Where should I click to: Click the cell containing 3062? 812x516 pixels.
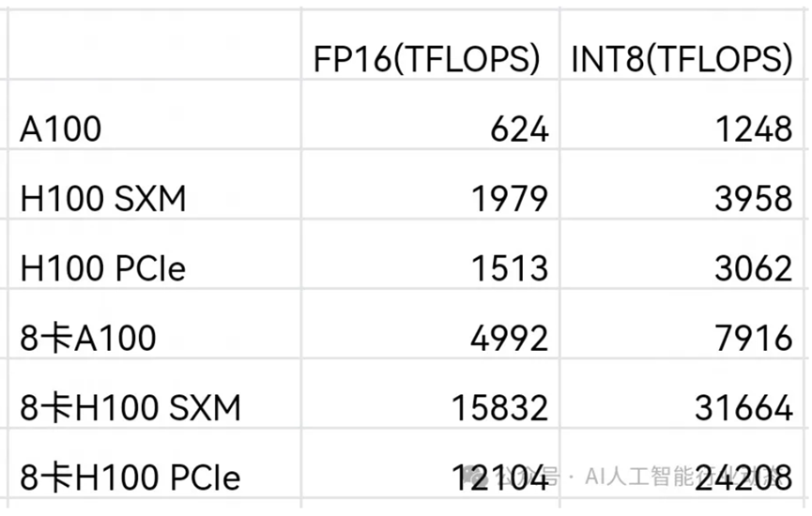pos(750,268)
